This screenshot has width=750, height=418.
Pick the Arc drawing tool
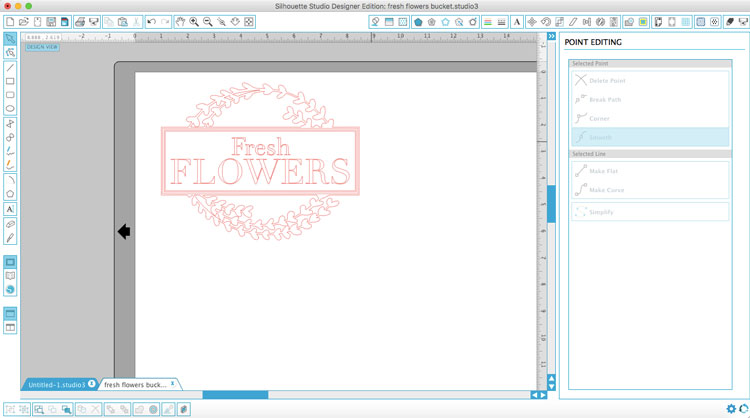coord(10,180)
